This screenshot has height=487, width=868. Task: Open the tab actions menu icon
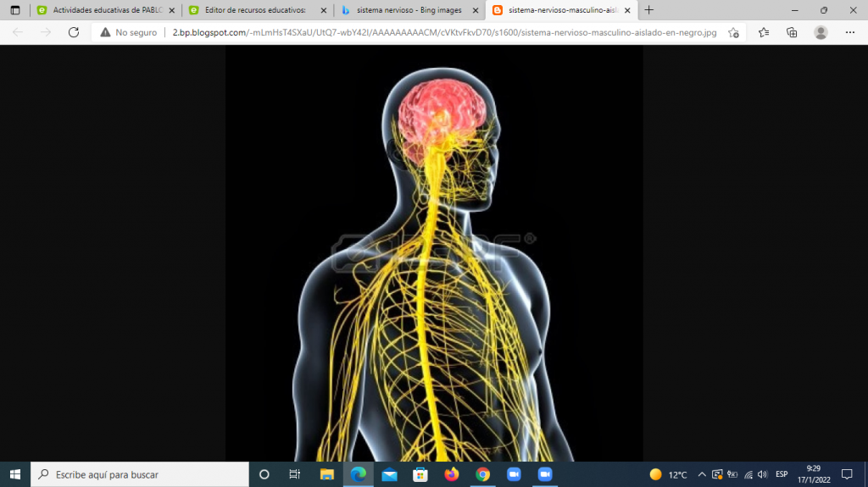tap(14, 10)
